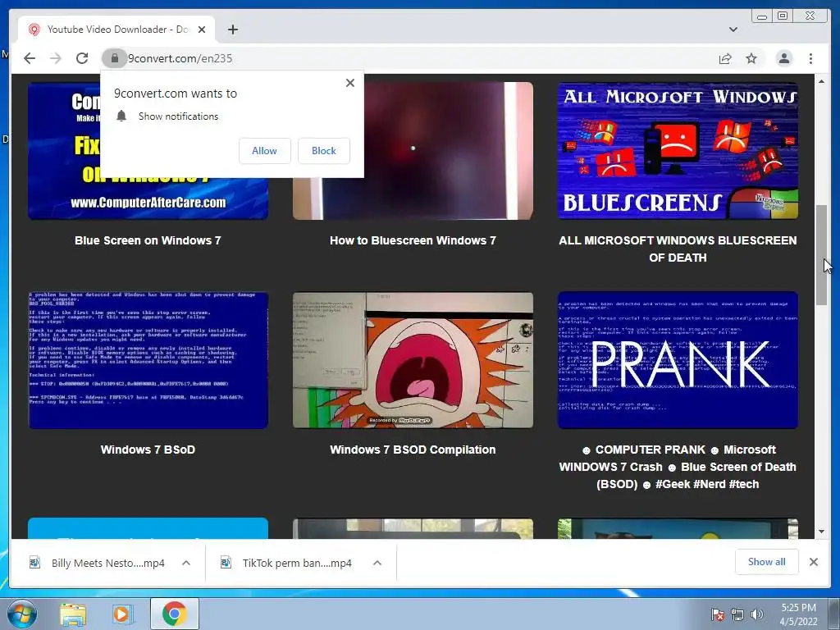Open the PRANK blue screen thumbnail
Screen dimensions: 840x630
pos(678,360)
